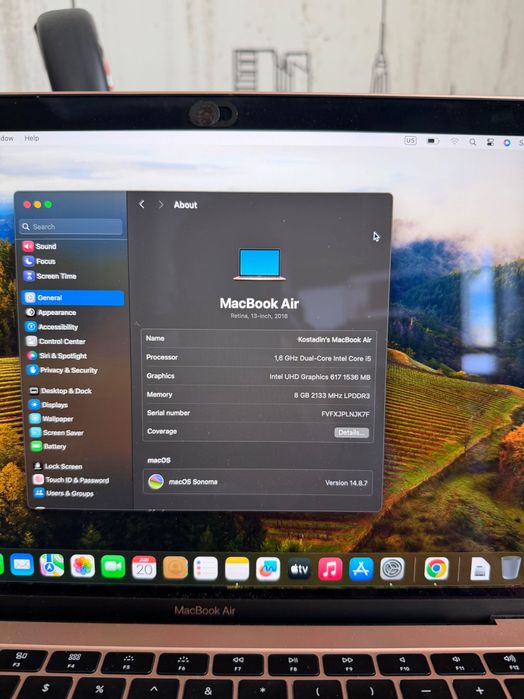Click the MacBook Air laptop image
Image resolution: width=524 pixels, height=699 pixels.
pyautogui.click(x=260, y=264)
